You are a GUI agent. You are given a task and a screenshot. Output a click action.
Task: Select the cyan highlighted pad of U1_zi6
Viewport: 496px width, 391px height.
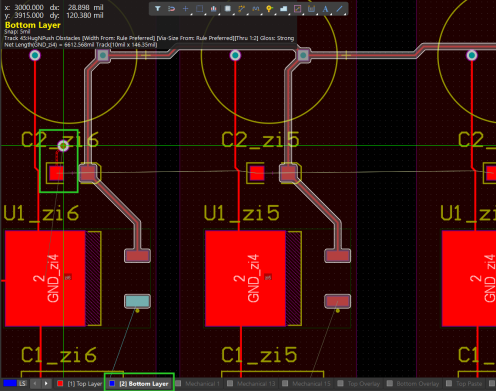click(x=137, y=301)
